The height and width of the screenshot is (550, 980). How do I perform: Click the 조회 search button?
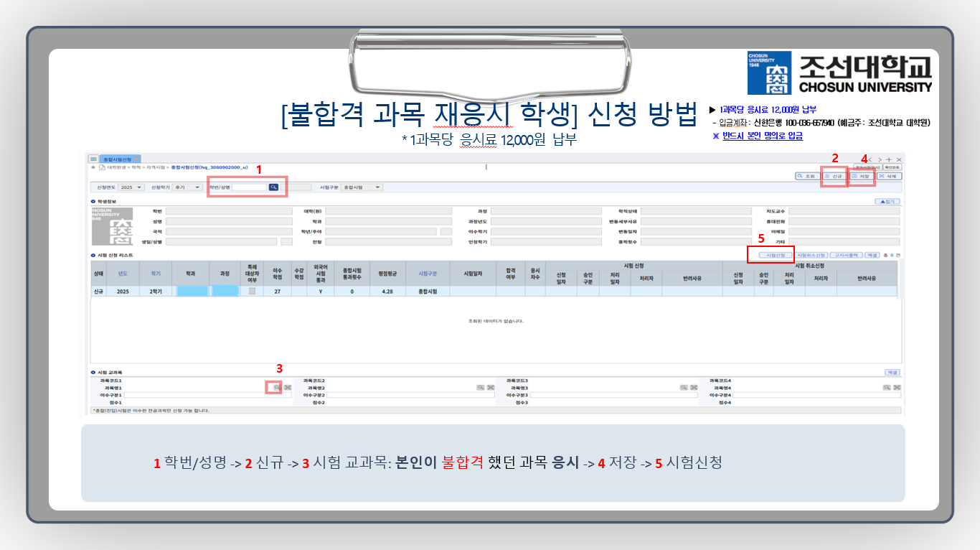pyautogui.click(x=808, y=176)
